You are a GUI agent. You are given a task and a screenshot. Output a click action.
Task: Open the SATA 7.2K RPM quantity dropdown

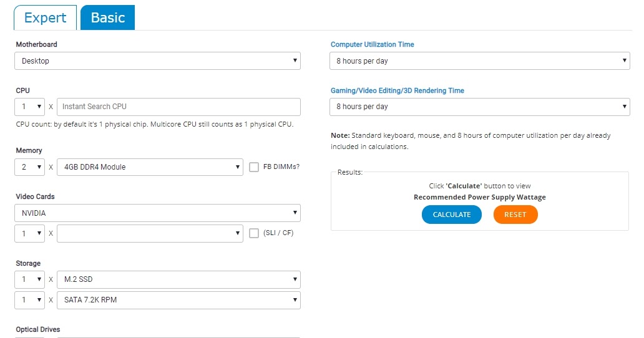(x=29, y=300)
